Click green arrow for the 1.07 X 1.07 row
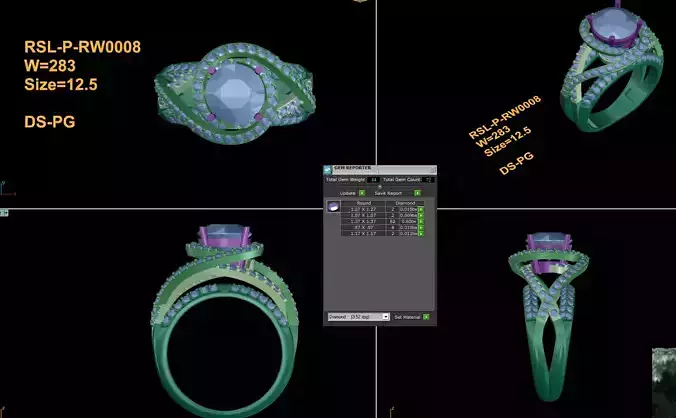The width and height of the screenshot is (676, 418). [421, 215]
